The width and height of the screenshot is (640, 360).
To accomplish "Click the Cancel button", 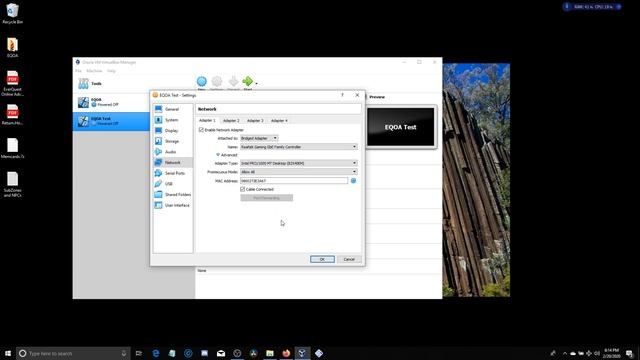I will [x=349, y=259].
